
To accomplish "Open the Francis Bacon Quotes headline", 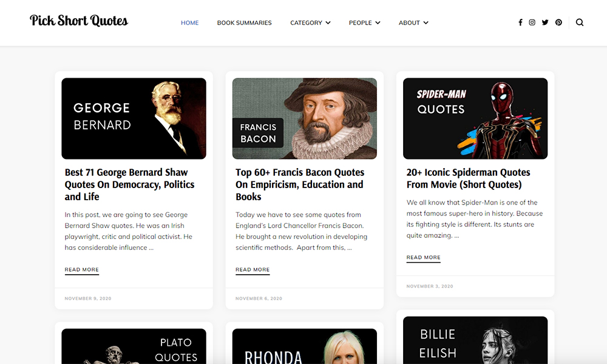I will pos(300,184).
